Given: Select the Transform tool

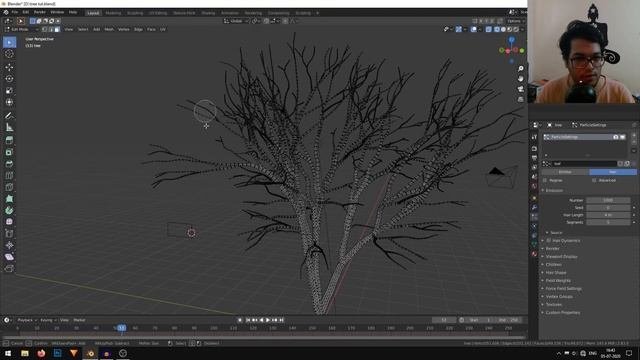Looking at the screenshot, I should tap(9, 102).
